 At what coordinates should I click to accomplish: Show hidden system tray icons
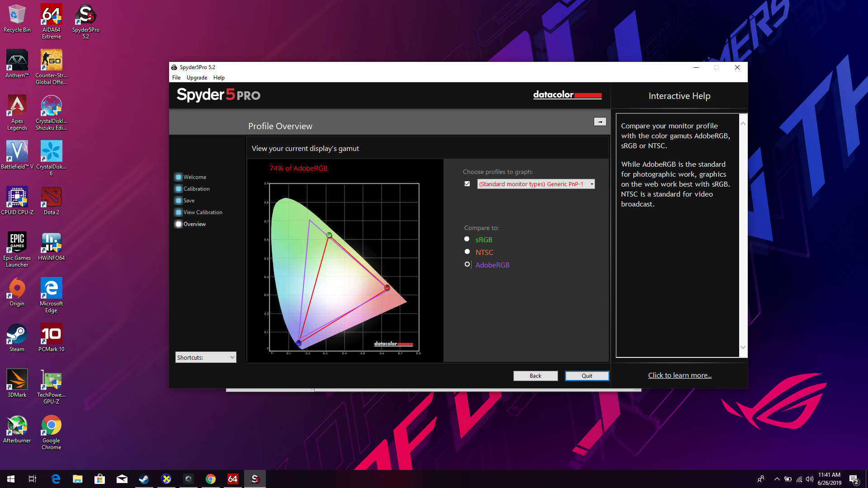[777, 479]
